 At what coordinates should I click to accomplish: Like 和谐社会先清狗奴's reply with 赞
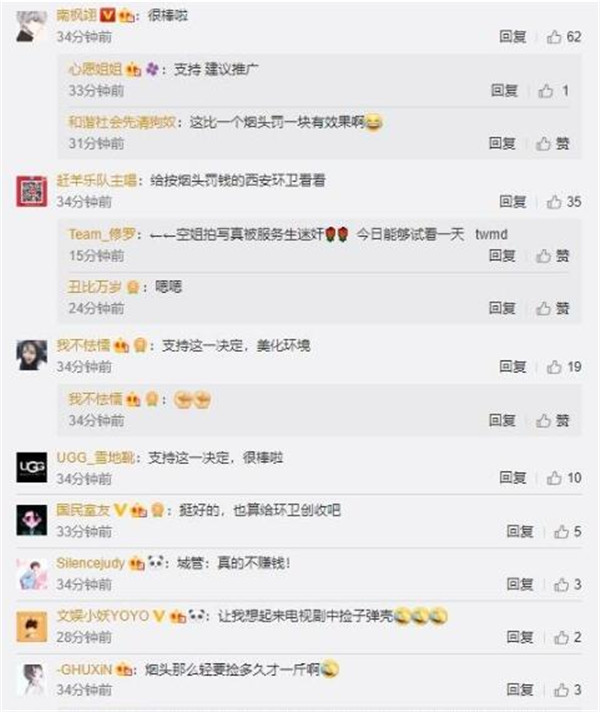(552, 144)
